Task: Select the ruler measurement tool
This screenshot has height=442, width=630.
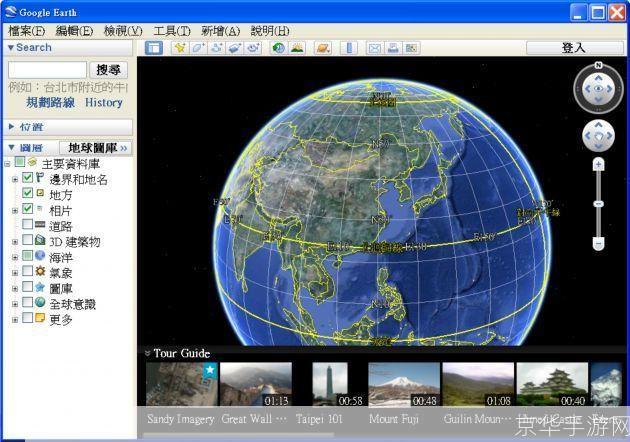Action: point(349,48)
